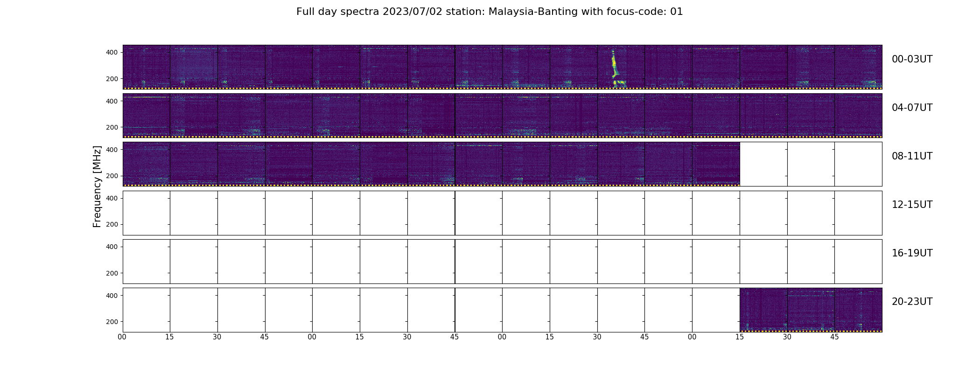980x373 pixels.
Task: Click the rightmost '45' x-axis tick label
Action: tap(834, 337)
